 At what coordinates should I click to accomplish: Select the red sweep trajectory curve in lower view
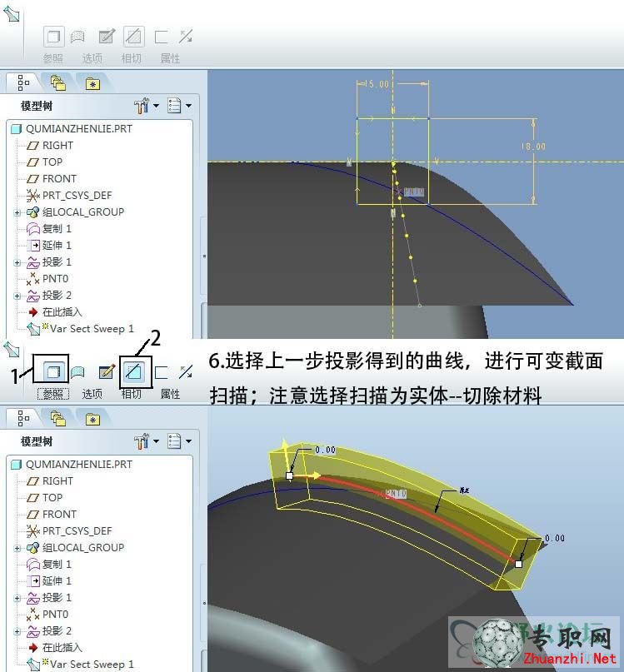coord(412,505)
